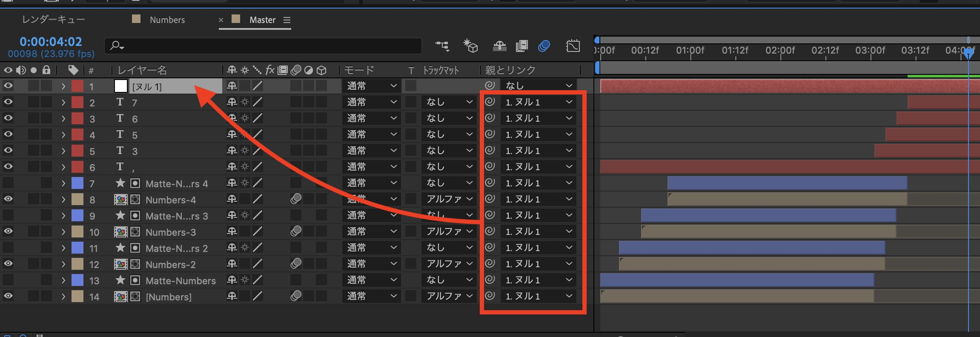Click the pick whip of the Null 1 layer

[490, 86]
